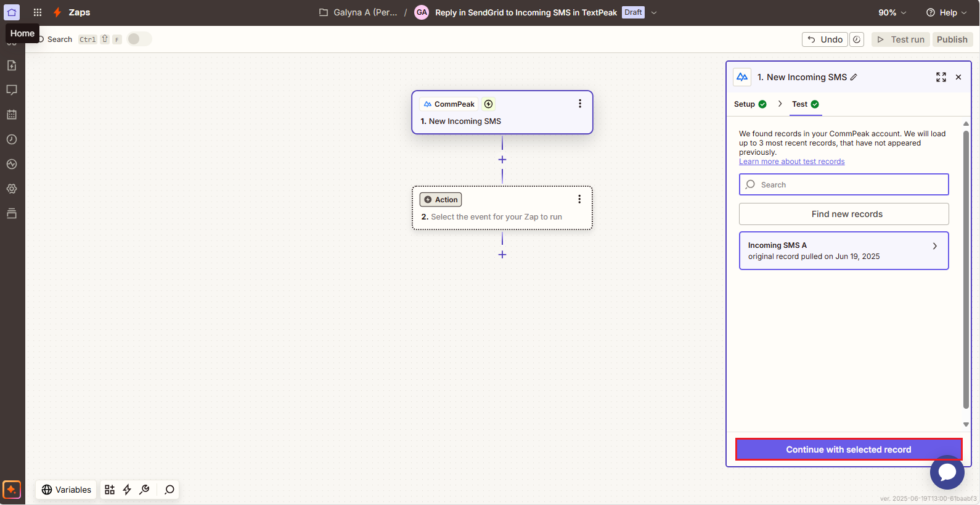Open the apps grid menu
The height and width of the screenshot is (505, 980).
pyautogui.click(x=38, y=12)
